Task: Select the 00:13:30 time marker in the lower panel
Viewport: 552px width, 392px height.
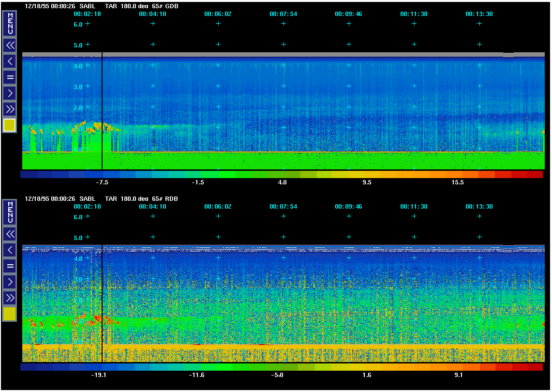Action: click(x=479, y=207)
